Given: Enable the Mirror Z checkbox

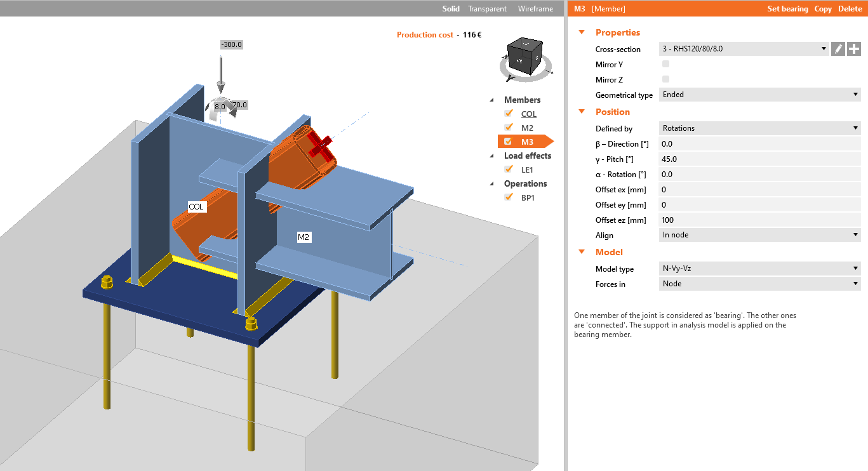Looking at the screenshot, I should [665, 79].
